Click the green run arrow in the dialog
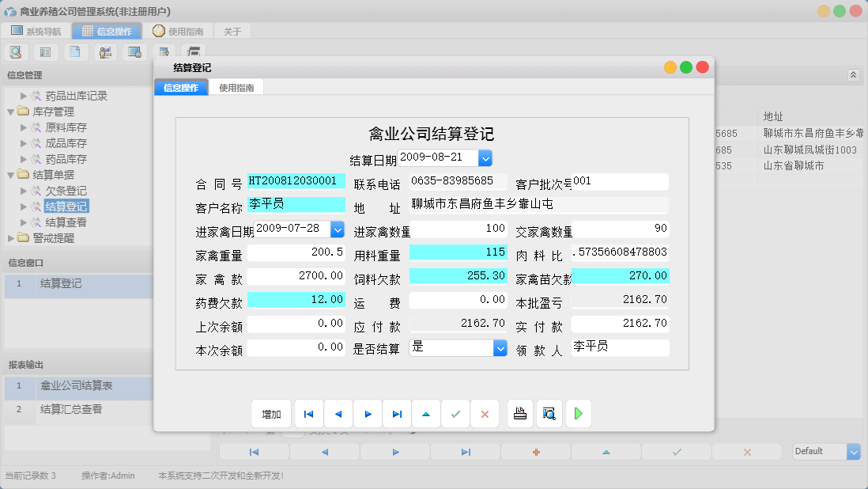 tap(578, 413)
